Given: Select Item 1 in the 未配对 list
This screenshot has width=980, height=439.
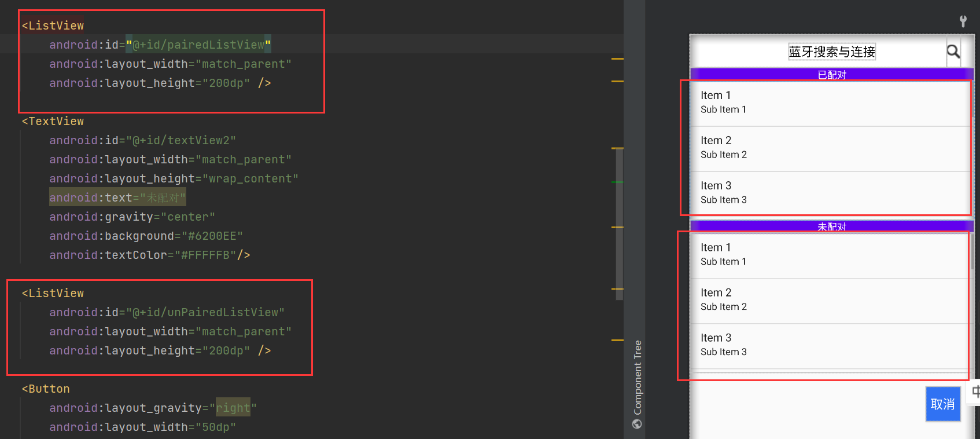Looking at the screenshot, I should click(830, 255).
